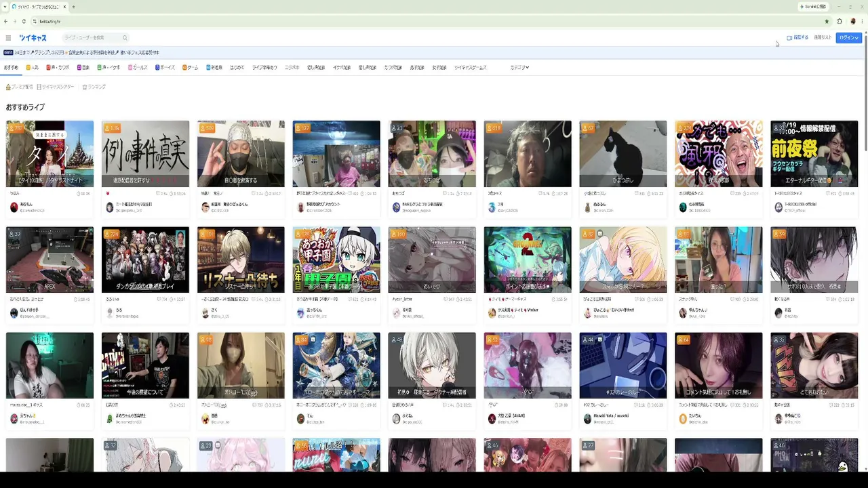Click the Gemini button in the title bar
The image size is (868, 488).
click(812, 7)
